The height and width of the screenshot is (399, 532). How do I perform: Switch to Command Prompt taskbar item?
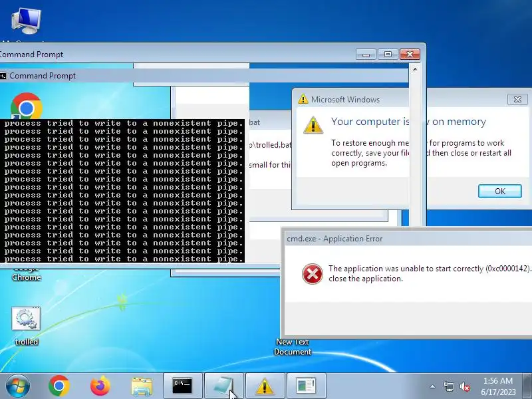[182, 386]
